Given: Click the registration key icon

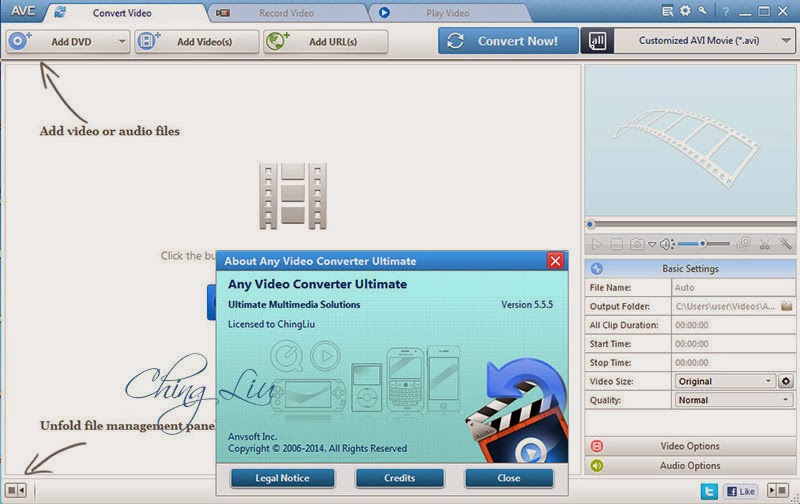Looking at the screenshot, I should click(x=703, y=10).
